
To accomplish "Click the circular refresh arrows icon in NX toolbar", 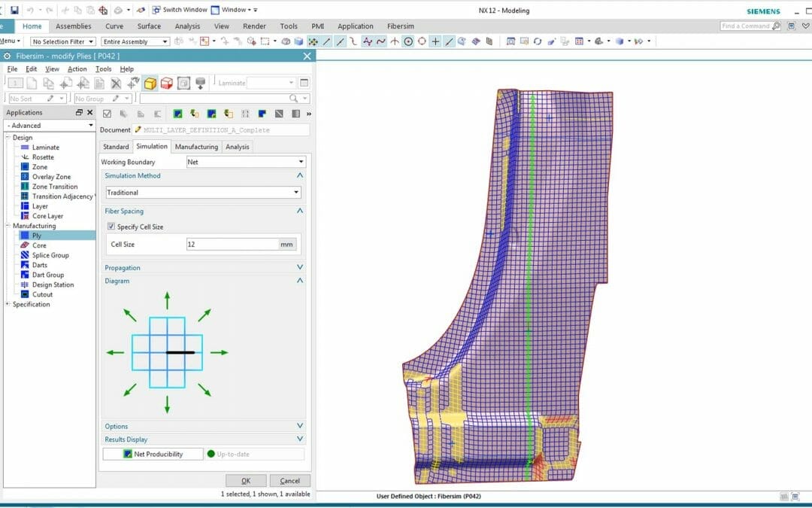I will coord(538,41).
